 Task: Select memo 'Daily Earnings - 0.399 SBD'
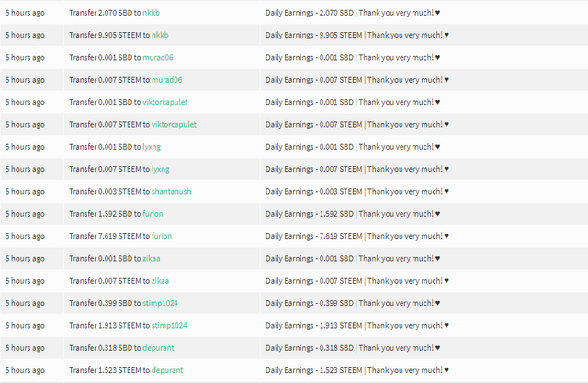[x=310, y=303]
